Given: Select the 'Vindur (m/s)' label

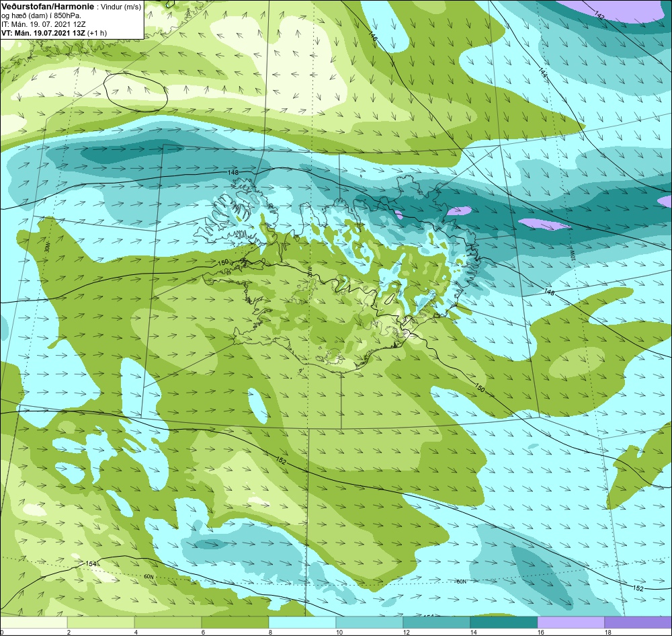Looking at the screenshot, I should [120, 7].
